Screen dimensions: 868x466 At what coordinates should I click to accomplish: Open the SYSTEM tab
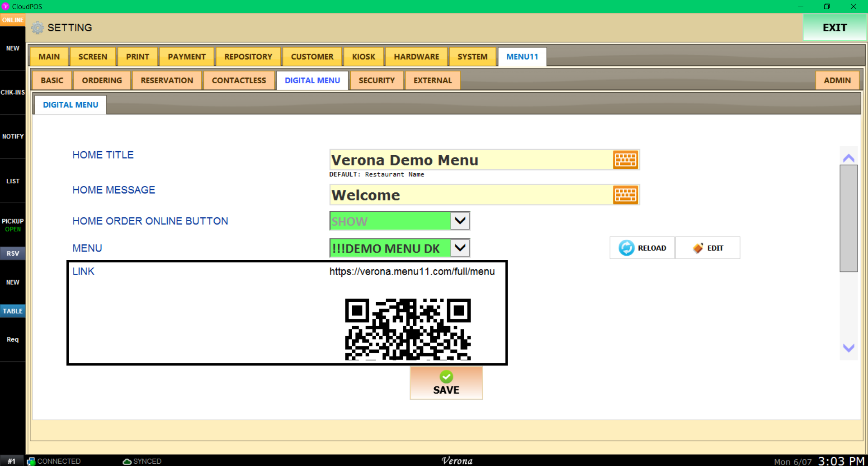click(472, 57)
